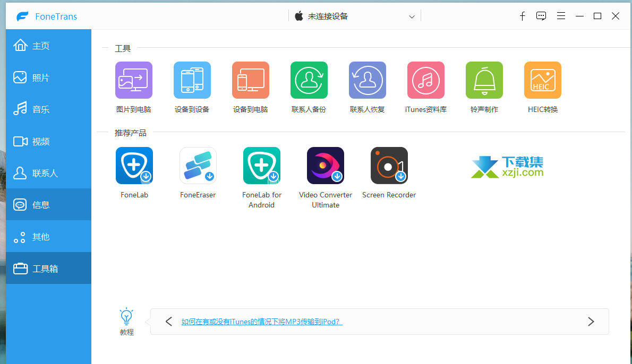
Task: Open the MP3 to iPod tutorial link
Action: click(x=262, y=322)
